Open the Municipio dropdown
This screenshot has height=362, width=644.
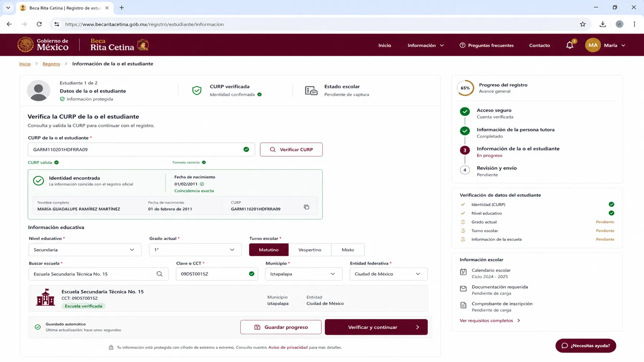tap(304, 274)
